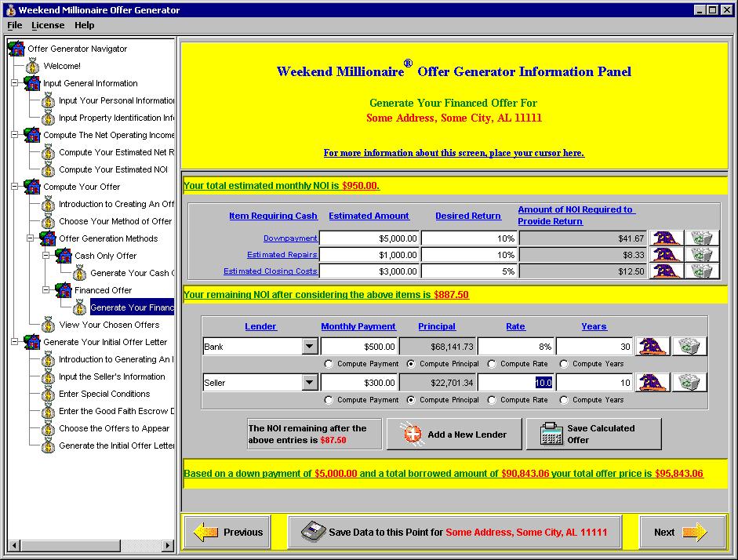738x560 pixels.
Task: Collapse the Compute The Net Operating Income node
Action: (x=15, y=135)
